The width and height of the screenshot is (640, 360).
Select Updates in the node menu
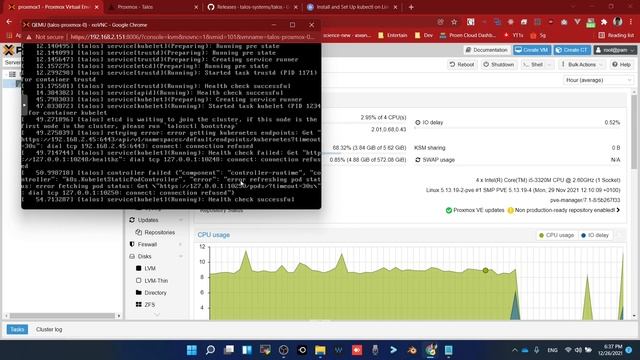pos(148,220)
